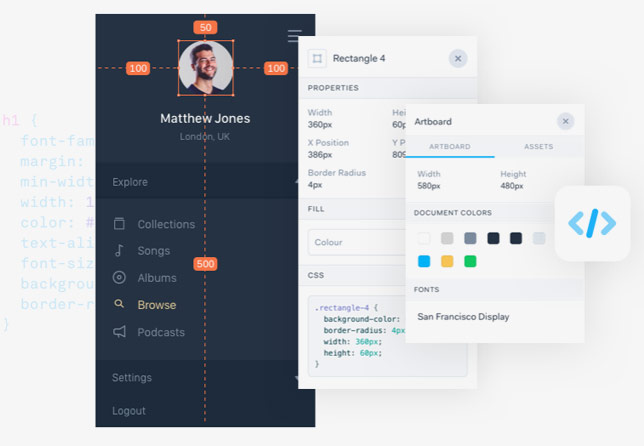
Task: Open the Podcasts menu item
Action: point(160,332)
